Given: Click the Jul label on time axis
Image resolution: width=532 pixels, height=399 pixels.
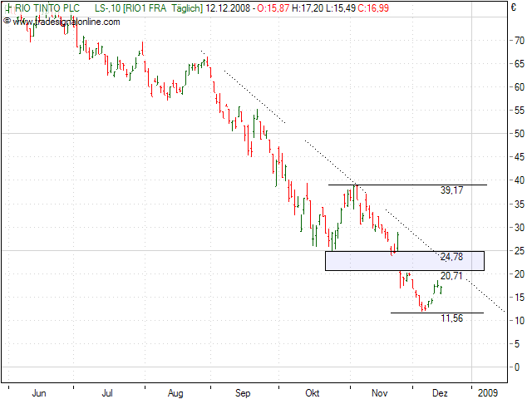Looking at the screenshot, I should (x=107, y=393).
